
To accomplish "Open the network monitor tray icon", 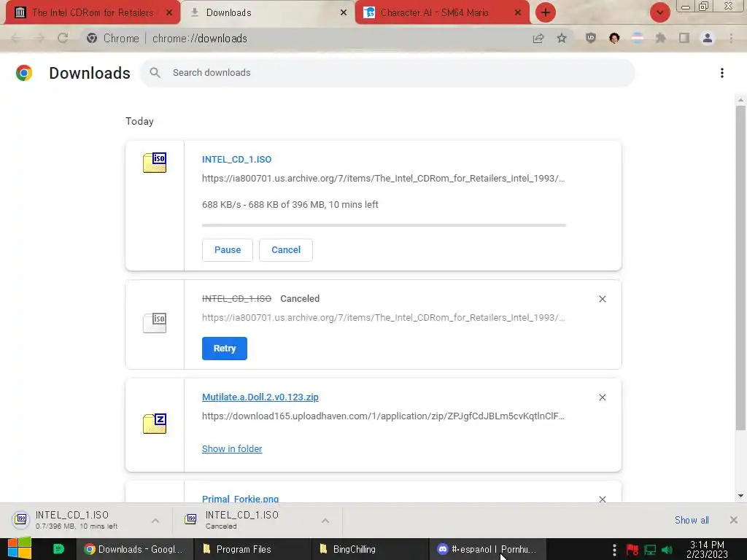I will click(650, 550).
